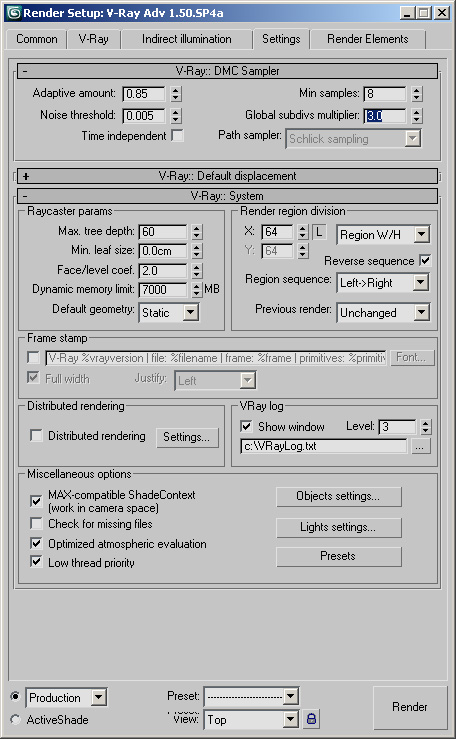Click the Noise threshold value field
The width and height of the screenshot is (456, 739).
[144, 115]
